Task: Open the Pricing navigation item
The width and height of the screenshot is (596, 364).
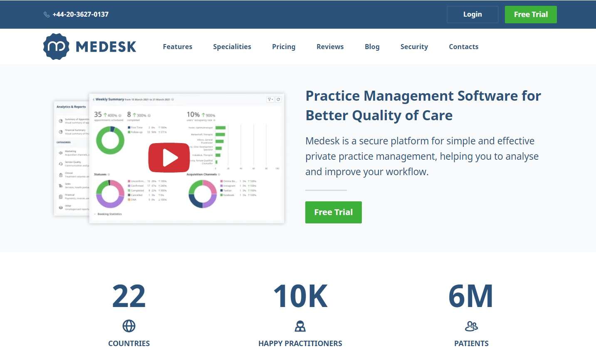Action: click(284, 47)
